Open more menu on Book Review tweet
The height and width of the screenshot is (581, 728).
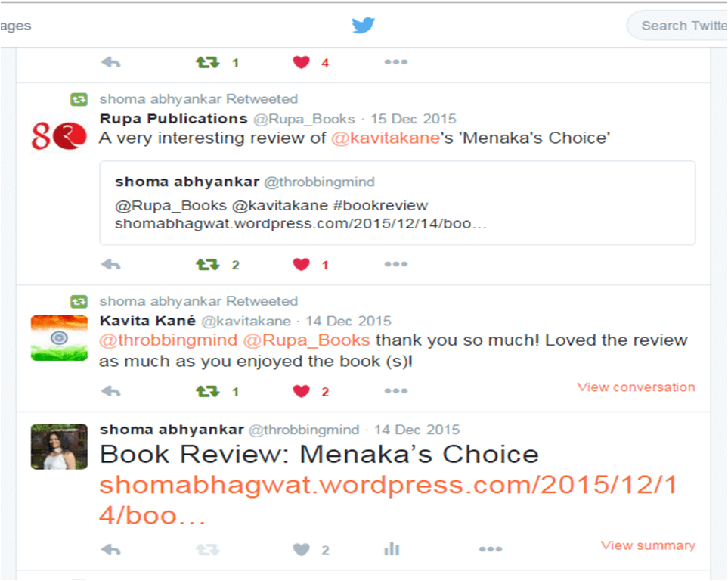tap(491, 549)
